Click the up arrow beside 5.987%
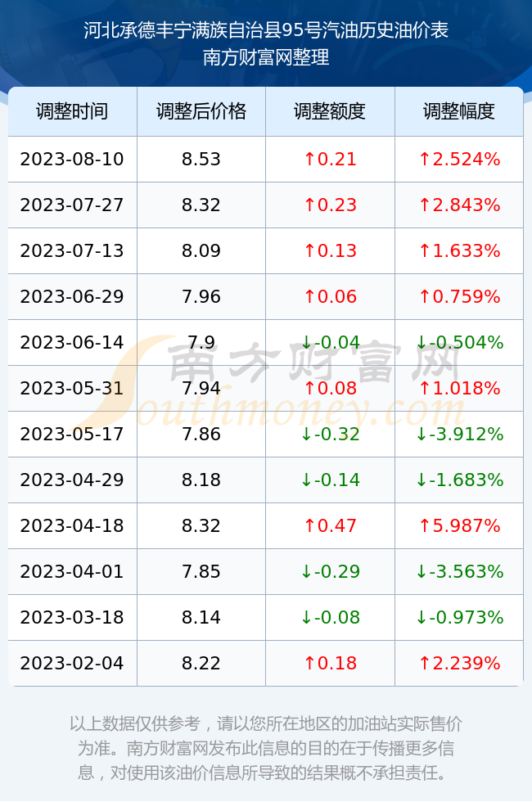Screen dimensions: 532x802 [425, 525]
